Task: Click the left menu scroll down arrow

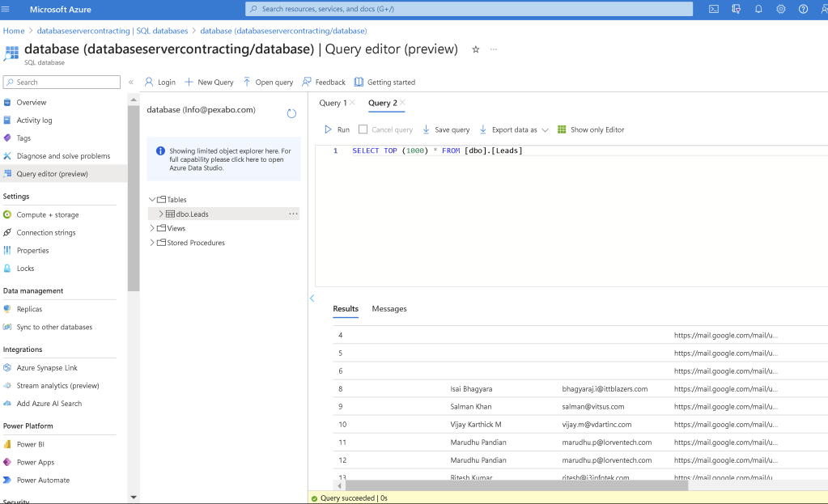Action: 134,498
